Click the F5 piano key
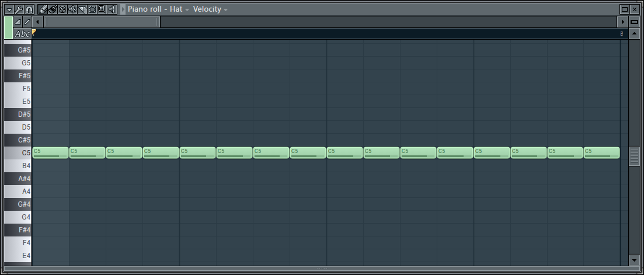 coord(18,89)
